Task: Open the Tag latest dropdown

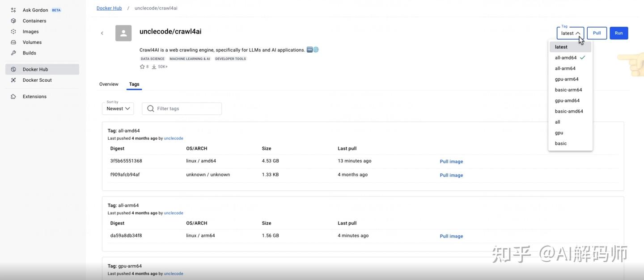Action: [x=570, y=33]
